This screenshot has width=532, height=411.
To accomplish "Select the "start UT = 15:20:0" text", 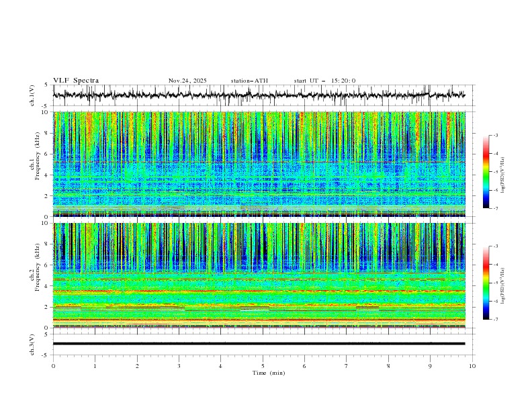I will pos(324,81).
